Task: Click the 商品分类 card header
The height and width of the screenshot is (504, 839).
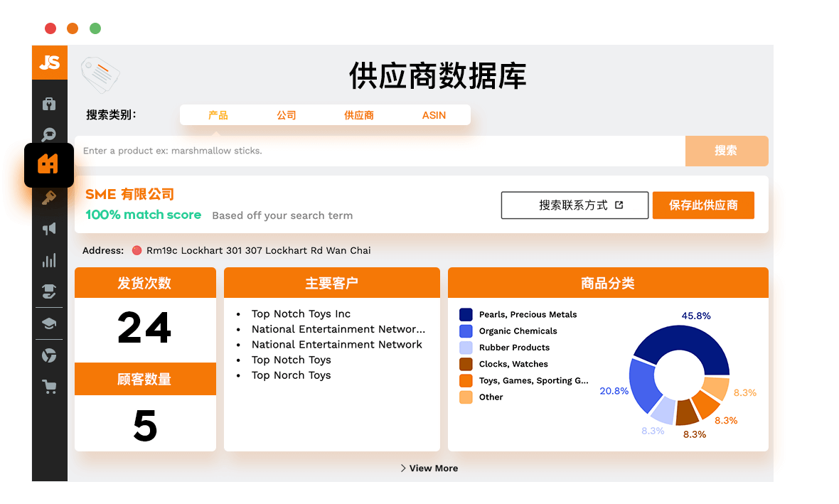Action: (x=608, y=282)
